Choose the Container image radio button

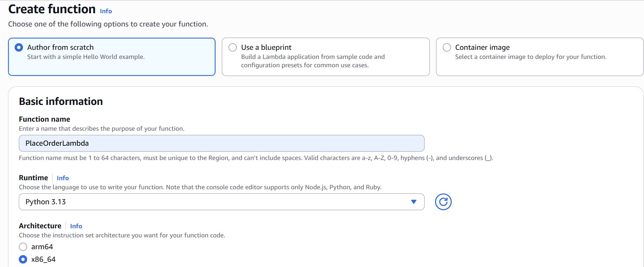coord(447,47)
